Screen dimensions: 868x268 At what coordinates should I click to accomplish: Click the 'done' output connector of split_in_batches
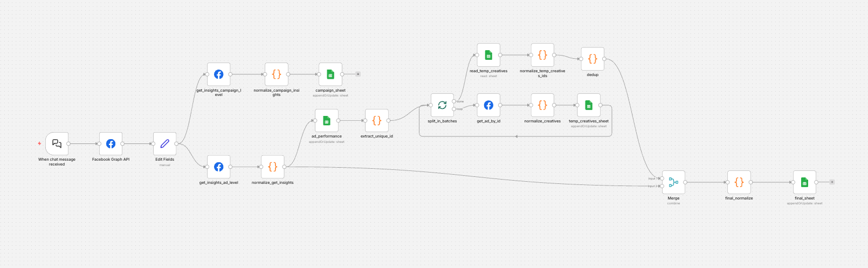pyautogui.click(x=454, y=101)
